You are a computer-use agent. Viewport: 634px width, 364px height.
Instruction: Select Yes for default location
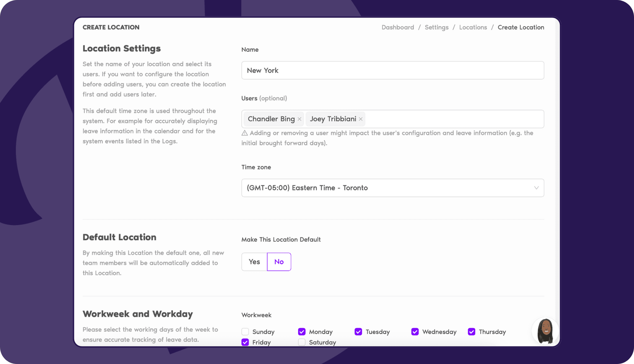coord(254,262)
